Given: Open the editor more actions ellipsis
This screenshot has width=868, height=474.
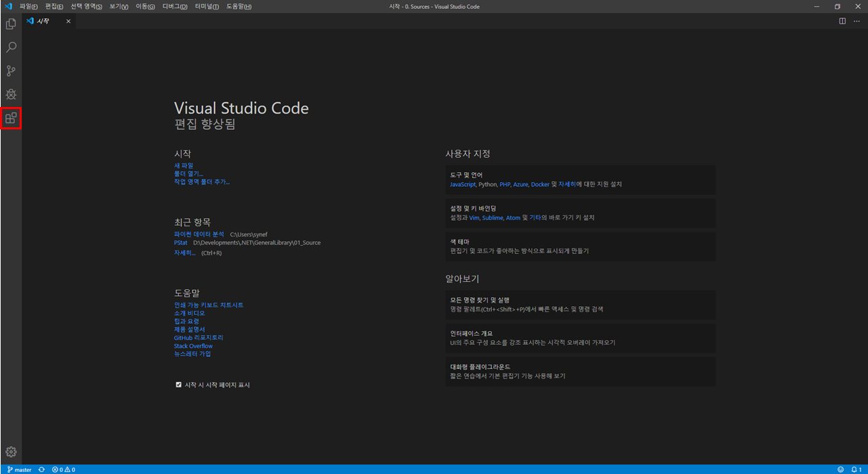Looking at the screenshot, I should 856,21.
